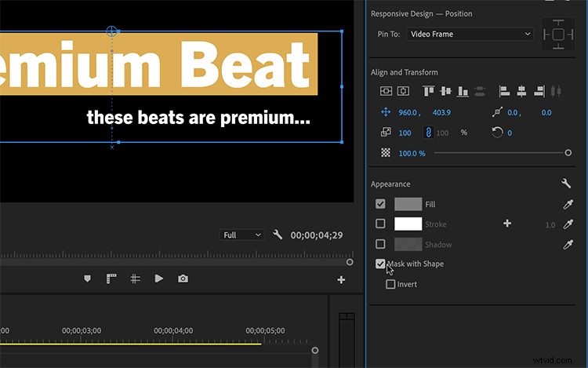This screenshot has height=368, width=588.
Task: Toggle the Mask with Shape checkbox
Action: click(x=380, y=264)
